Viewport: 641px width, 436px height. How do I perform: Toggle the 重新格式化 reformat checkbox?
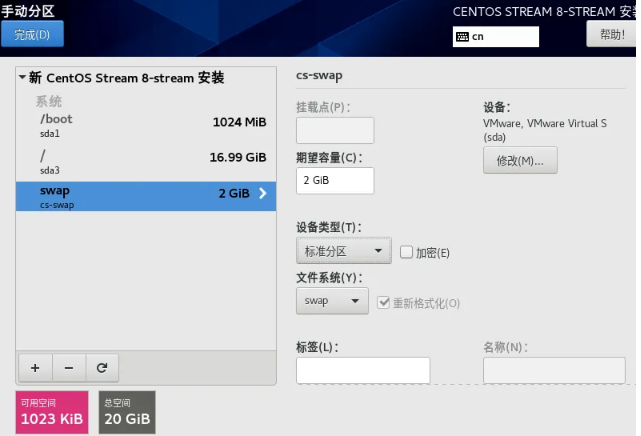coord(383,302)
